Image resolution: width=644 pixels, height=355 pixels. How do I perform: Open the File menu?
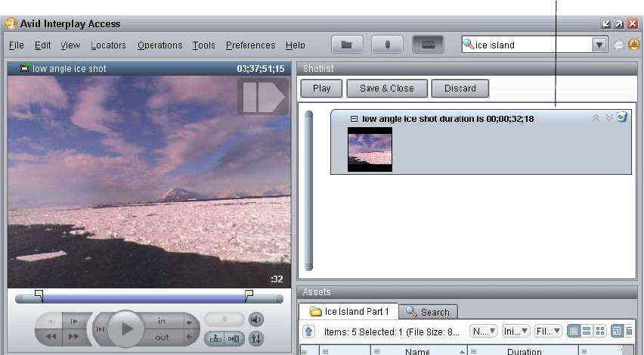pyautogui.click(x=17, y=45)
